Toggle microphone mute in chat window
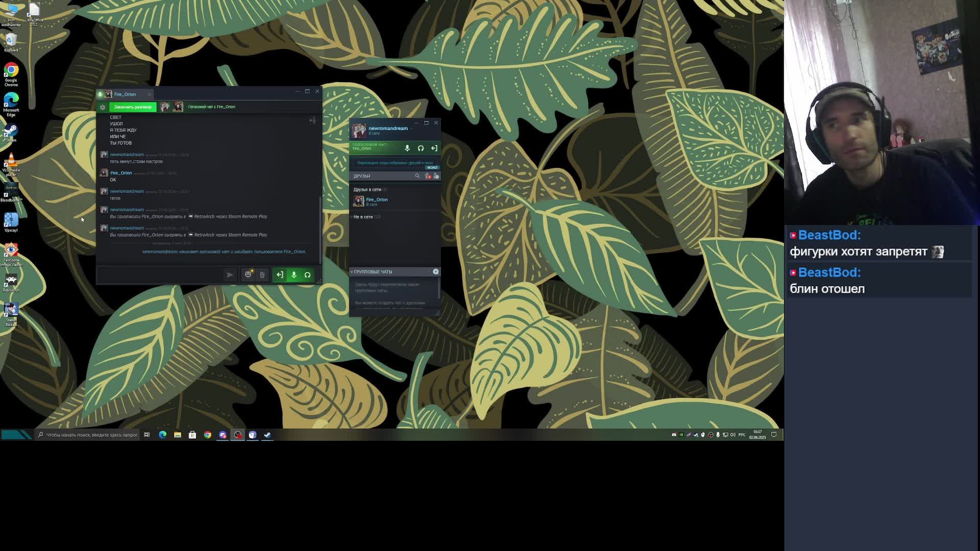 click(293, 275)
